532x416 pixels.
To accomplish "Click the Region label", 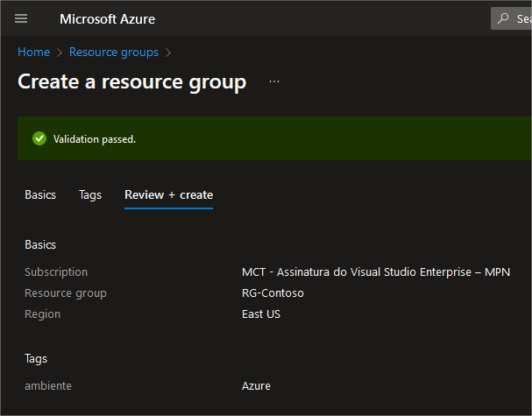I will click(42, 314).
